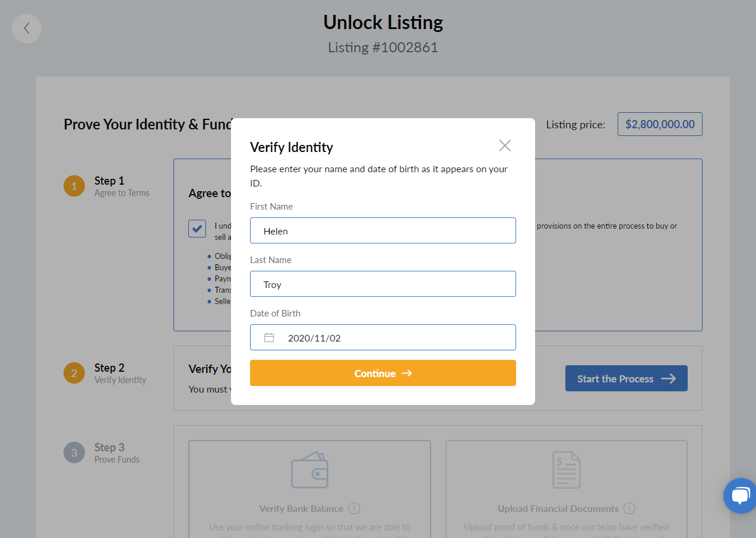Click the Step 3 number circle
Viewport: 756px width, 538px height.
[x=74, y=452]
